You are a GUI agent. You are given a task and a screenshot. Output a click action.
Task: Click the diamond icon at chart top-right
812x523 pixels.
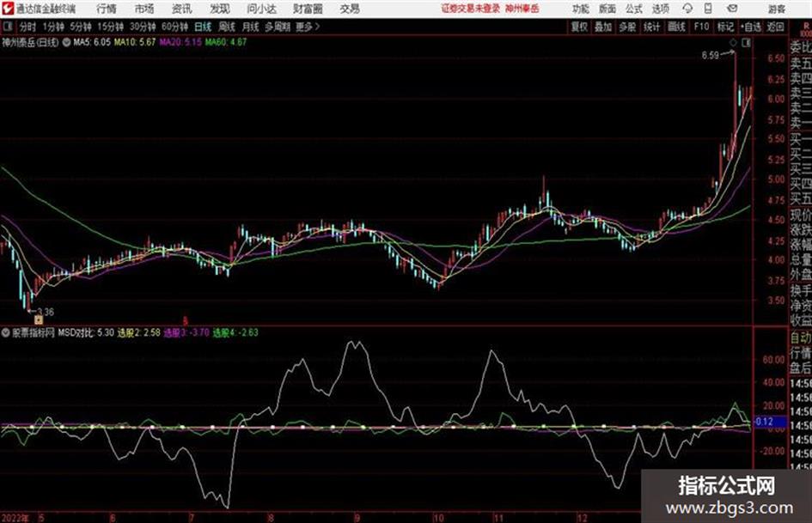pyautogui.click(x=733, y=43)
